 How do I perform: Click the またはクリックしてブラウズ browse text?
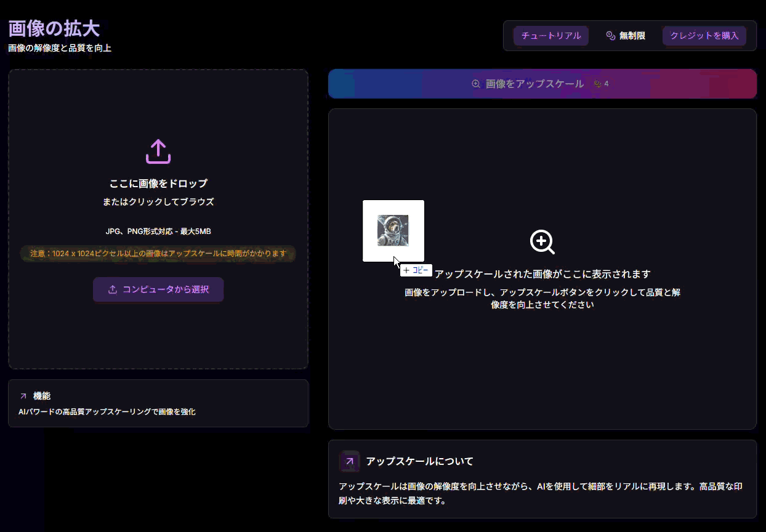[x=158, y=202]
